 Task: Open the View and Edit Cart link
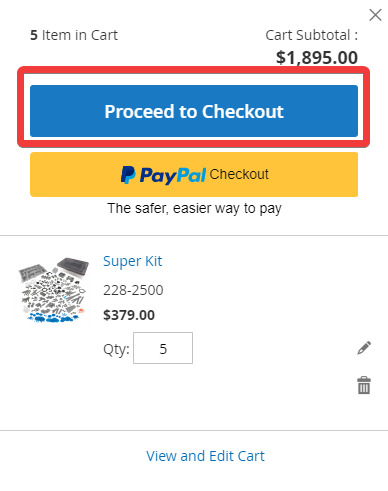pos(205,456)
